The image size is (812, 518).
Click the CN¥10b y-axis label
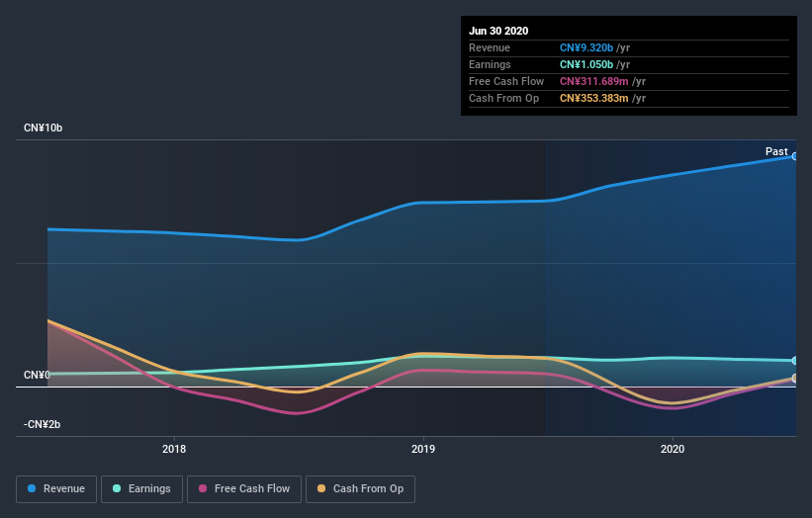pyautogui.click(x=43, y=128)
